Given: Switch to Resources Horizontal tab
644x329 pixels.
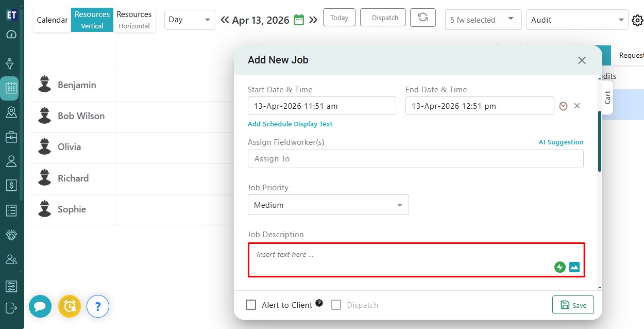Looking at the screenshot, I should point(134,20).
